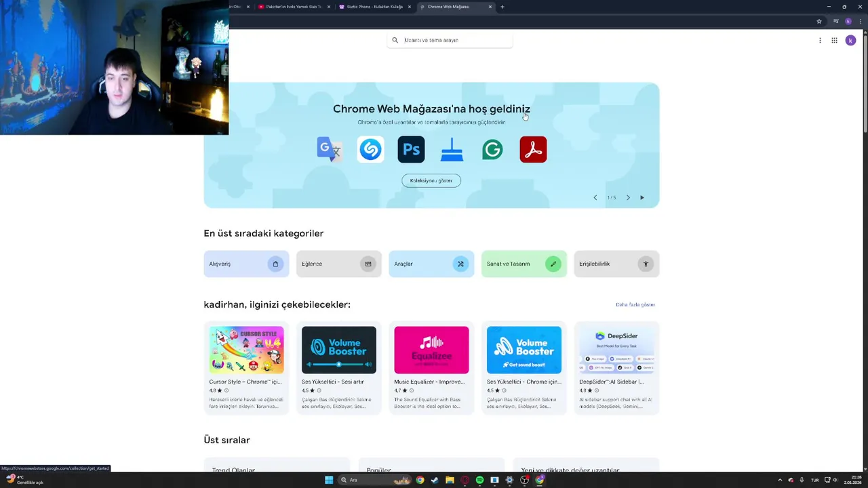Play the banner slideshow
Image resolution: width=868 pixels, height=488 pixels.
click(x=642, y=197)
